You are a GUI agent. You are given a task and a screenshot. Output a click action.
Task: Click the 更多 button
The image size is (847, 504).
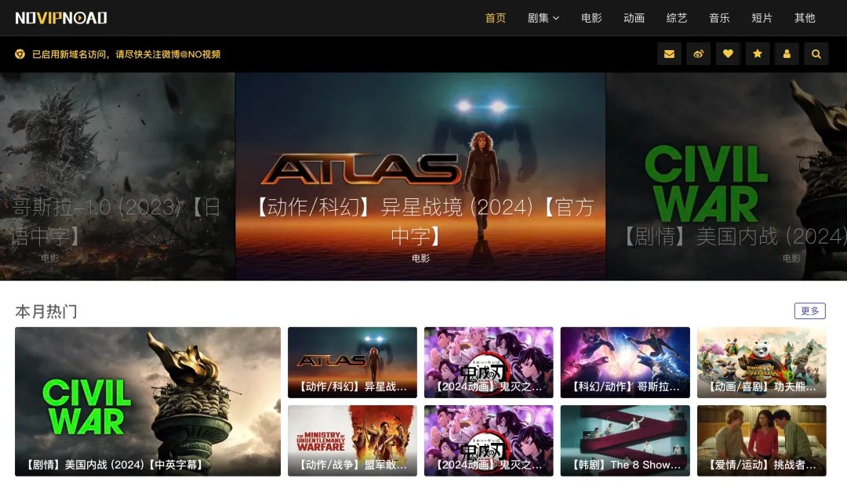[x=809, y=311]
